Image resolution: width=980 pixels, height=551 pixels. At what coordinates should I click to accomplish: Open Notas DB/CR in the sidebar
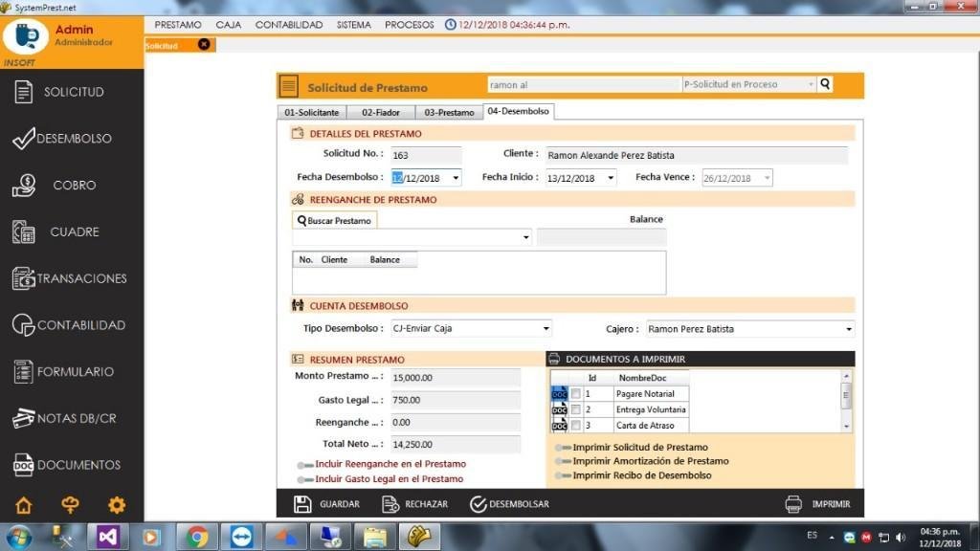coord(64,418)
